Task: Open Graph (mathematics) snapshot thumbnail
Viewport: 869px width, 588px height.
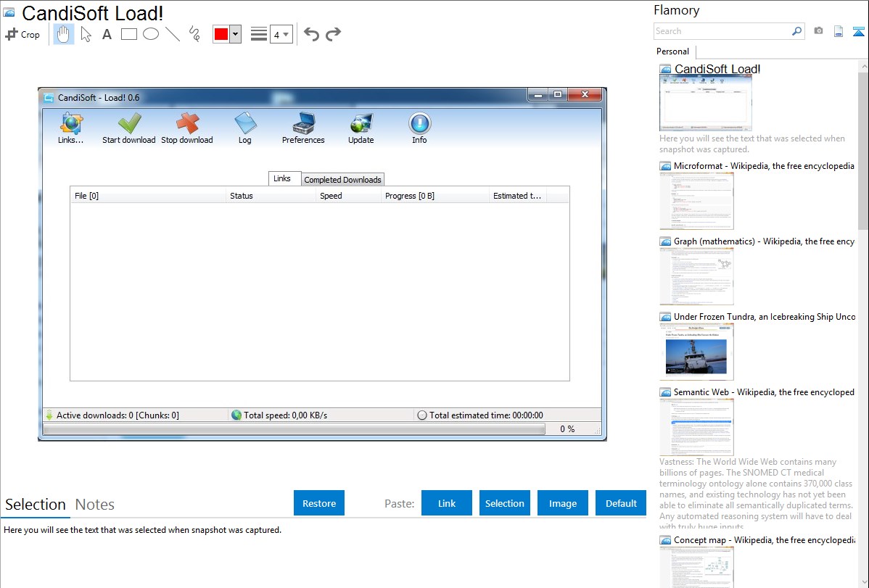Action: pos(696,276)
